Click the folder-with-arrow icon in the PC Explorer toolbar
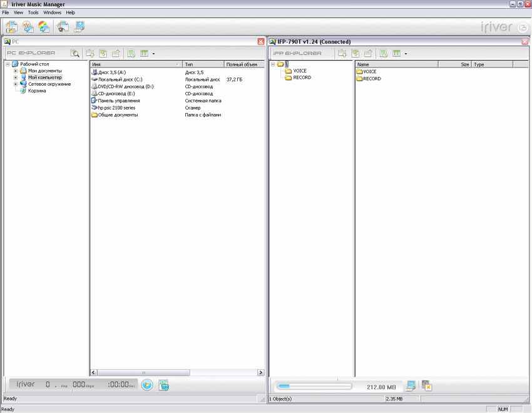Screen dimensions: 532x413 tap(90, 53)
